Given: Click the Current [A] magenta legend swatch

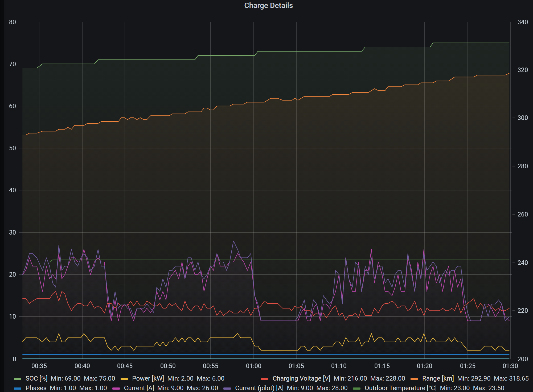Looking at the screenshot, I should [116, 388].
